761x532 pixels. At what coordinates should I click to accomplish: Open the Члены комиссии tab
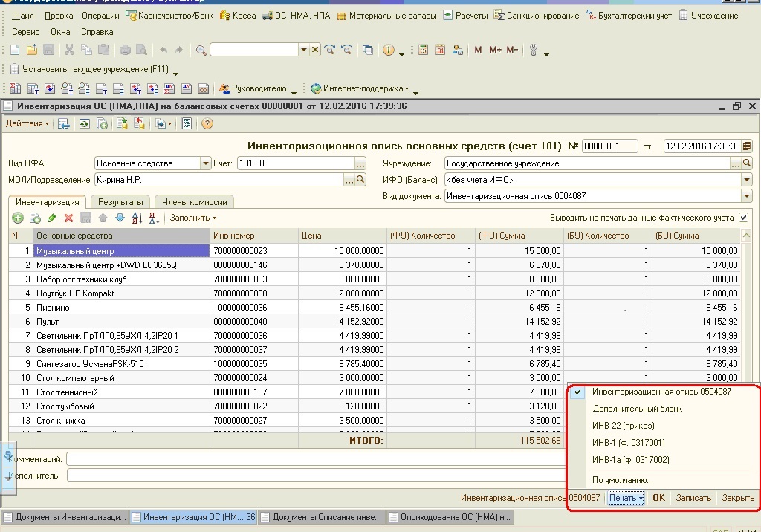pos(194,201)
